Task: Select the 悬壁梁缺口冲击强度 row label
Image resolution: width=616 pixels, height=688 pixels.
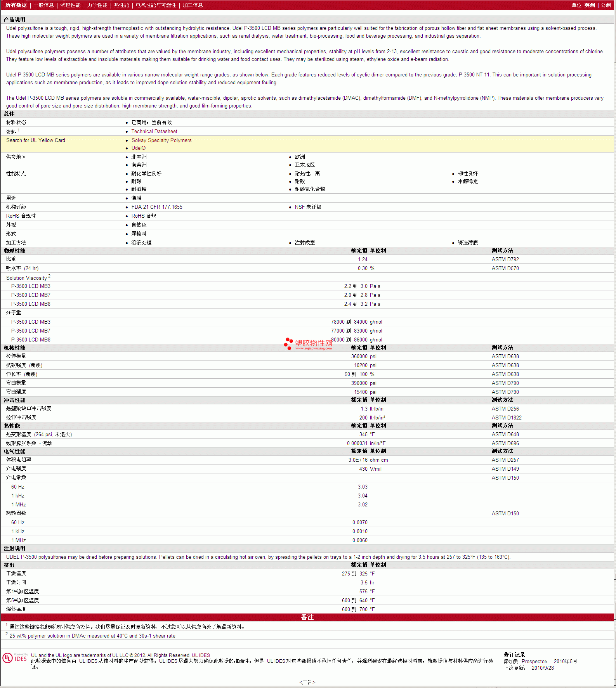Action: tap(29, 409)
